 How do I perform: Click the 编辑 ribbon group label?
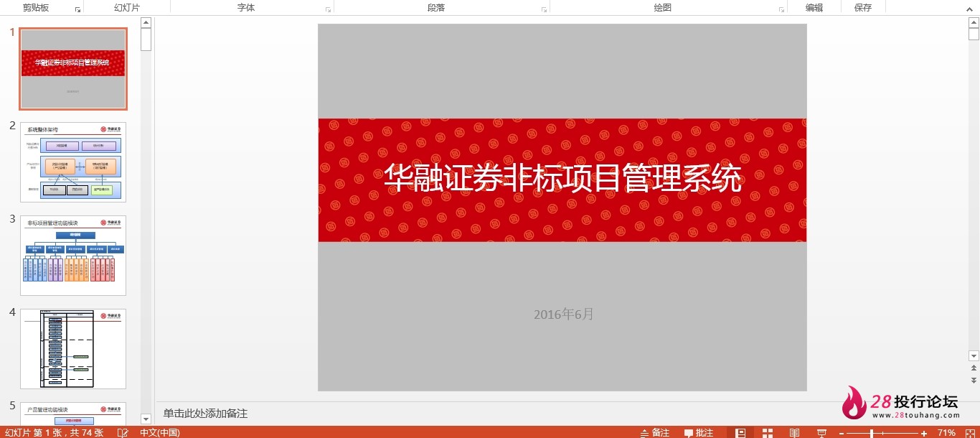click(814, 7)
